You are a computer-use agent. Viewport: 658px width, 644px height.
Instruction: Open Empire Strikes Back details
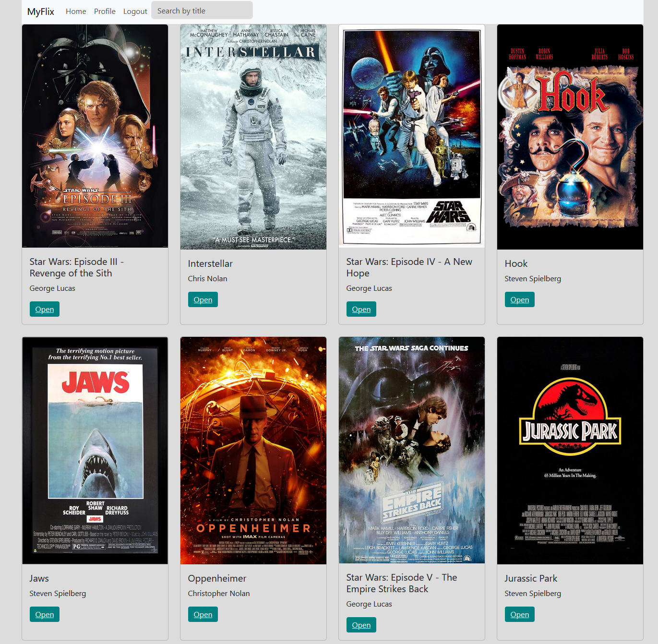click(x=361, y=625)
